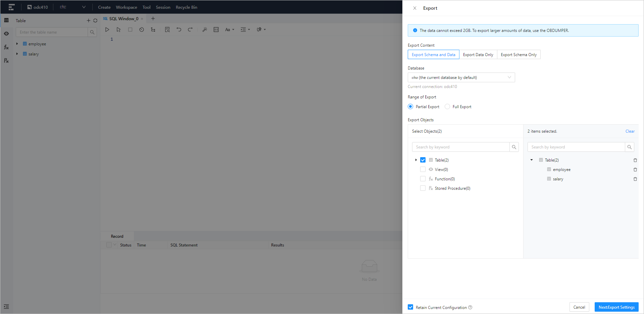Click the search icon in Select Objects panel
Viewport: 644px width, 314px height.
click(514, 147)
